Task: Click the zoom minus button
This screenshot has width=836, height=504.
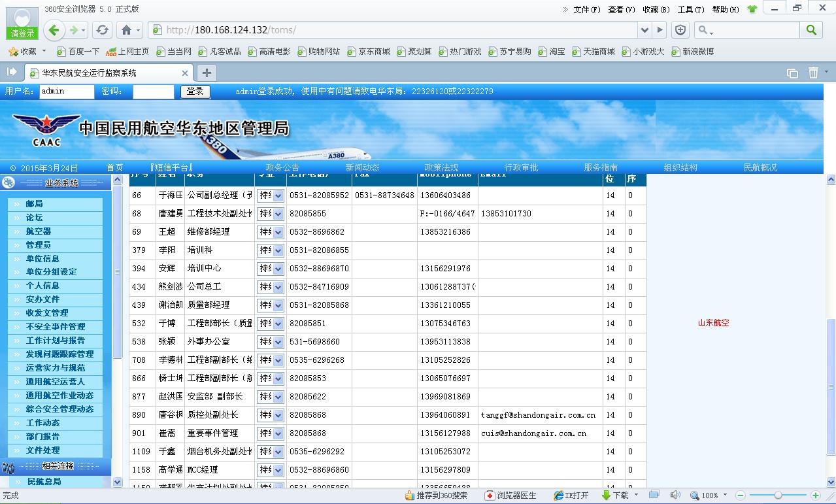Action: pos(741,496)
